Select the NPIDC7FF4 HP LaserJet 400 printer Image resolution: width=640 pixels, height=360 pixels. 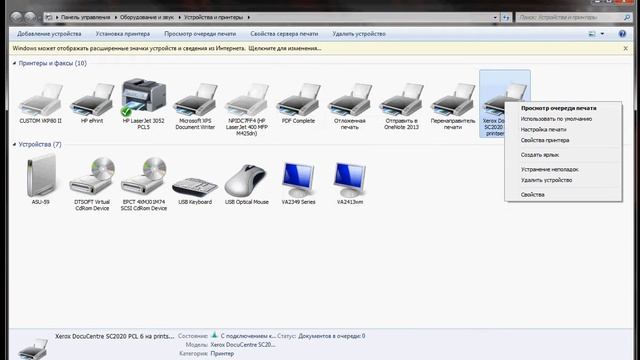(x=247, y=100)
